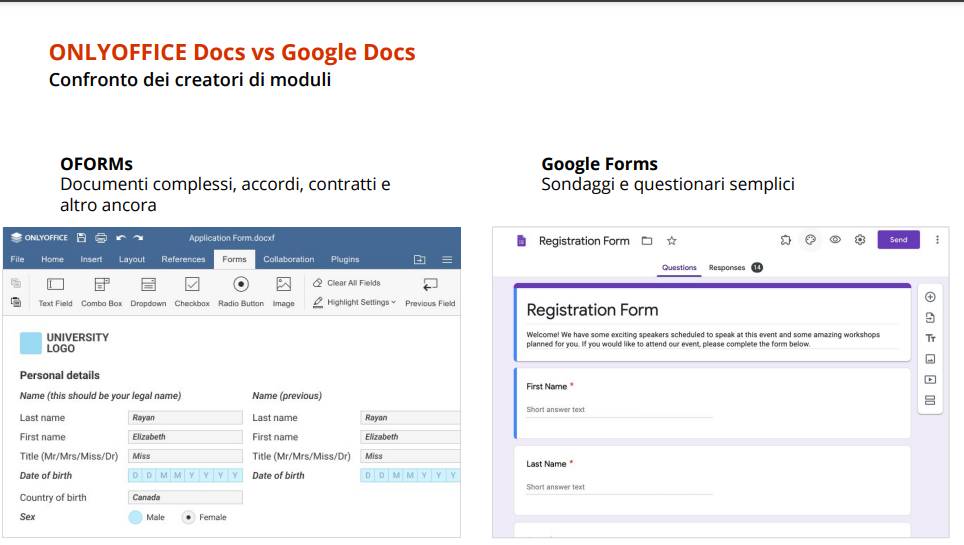Click the Google Forms purple document icon
The width and height of the screenshot is (964, 545).
521,241
